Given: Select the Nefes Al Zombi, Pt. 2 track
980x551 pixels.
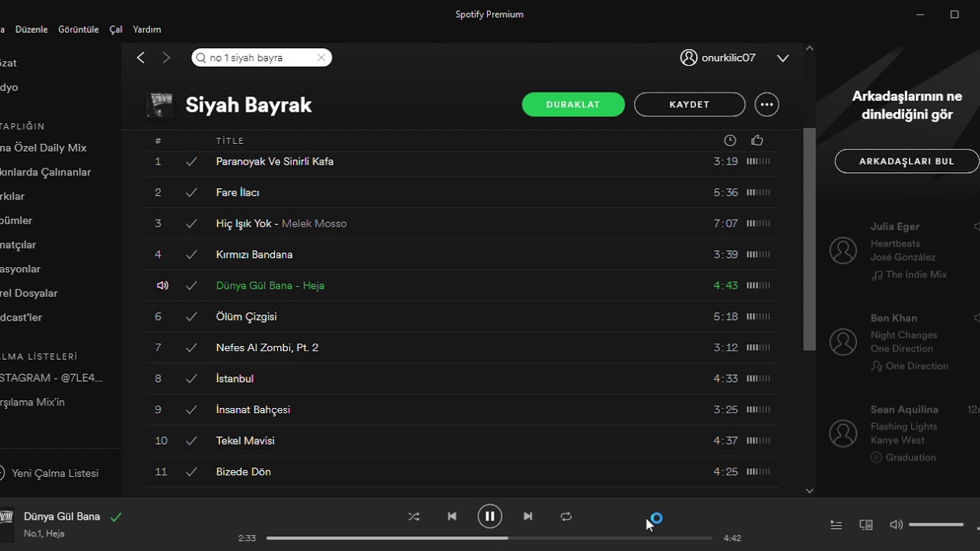Looking at the screenshot, I should (x=462, y=347).
